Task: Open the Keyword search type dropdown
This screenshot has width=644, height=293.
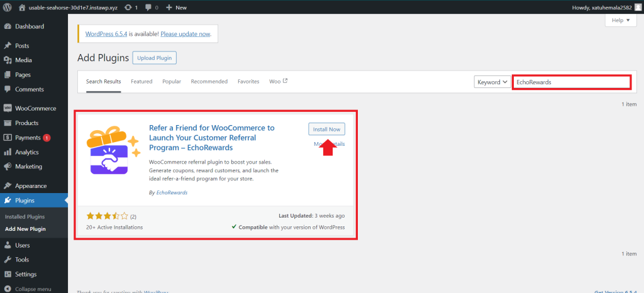Action: coord(492,82)
